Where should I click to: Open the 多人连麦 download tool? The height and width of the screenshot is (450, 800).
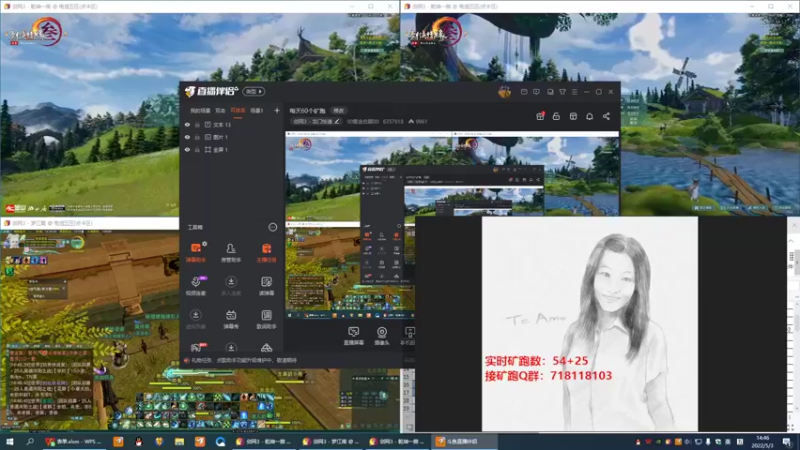pyautogui.click(x=231, y=286)
